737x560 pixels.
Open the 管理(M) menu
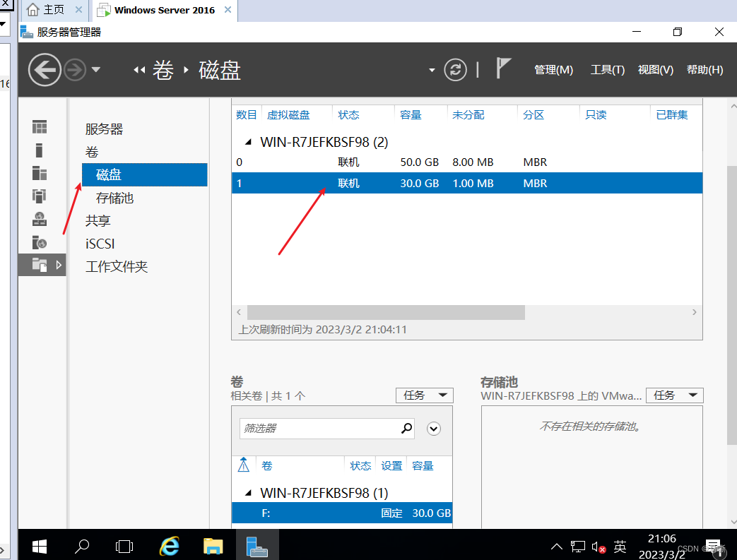554,70
